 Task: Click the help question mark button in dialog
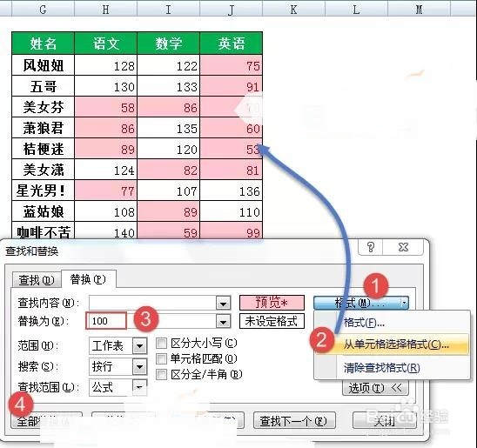371,247
